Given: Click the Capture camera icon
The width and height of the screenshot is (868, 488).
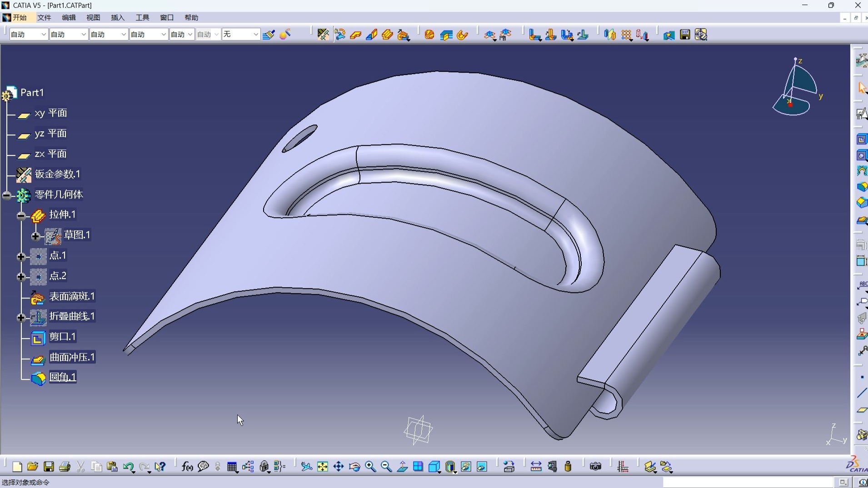Looking at the screenshot, I should coord(595,467).
